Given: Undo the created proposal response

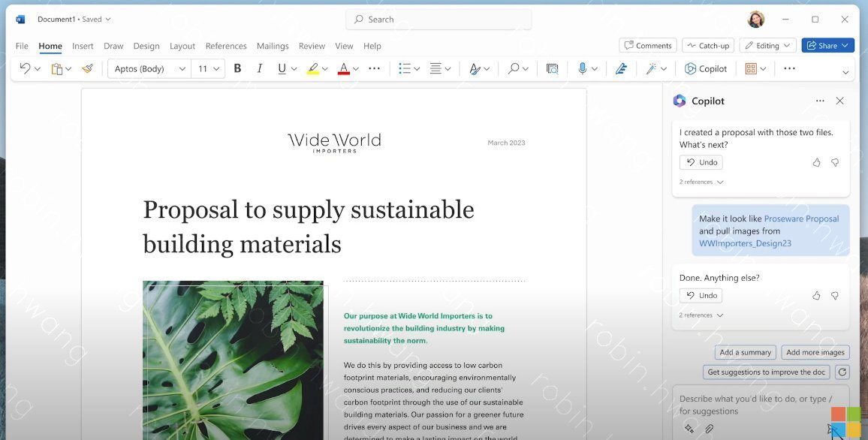Looking at the screenshot, I should 701,162.
